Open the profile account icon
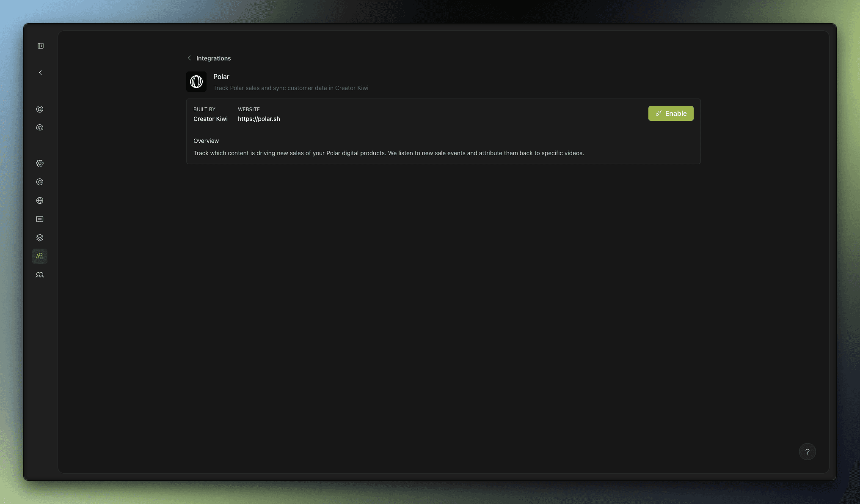 [40, 109]
